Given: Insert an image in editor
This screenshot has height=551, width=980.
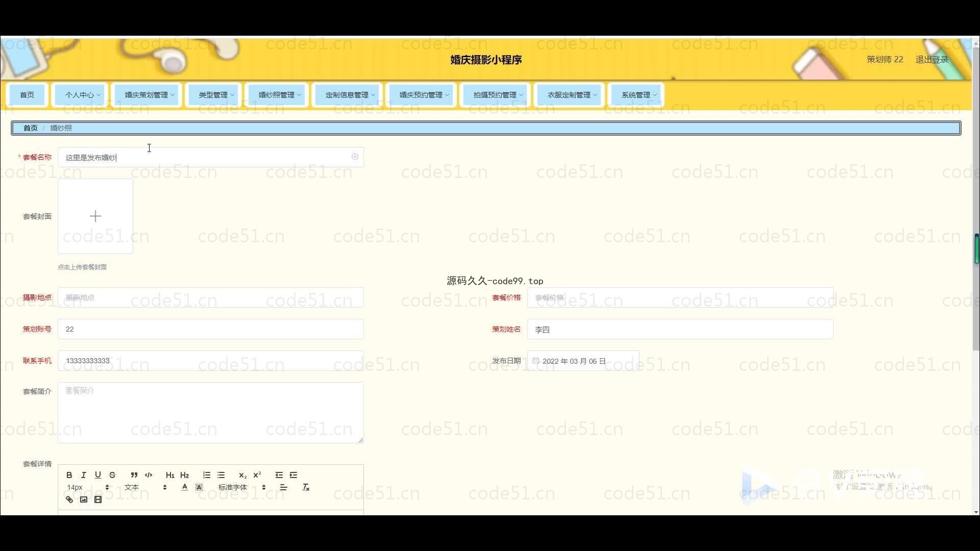Looking at the screenshot, I should tap(84, 499).
